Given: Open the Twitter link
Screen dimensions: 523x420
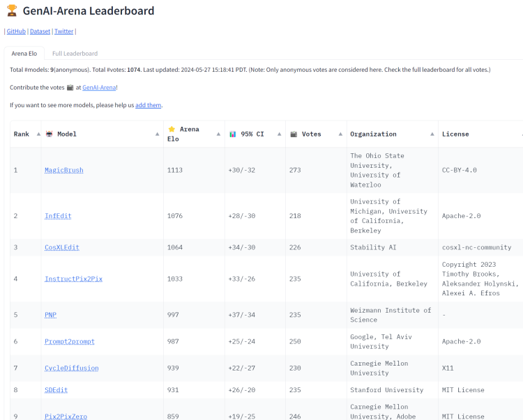Looking at the screenshot, I should pos(63,31).
